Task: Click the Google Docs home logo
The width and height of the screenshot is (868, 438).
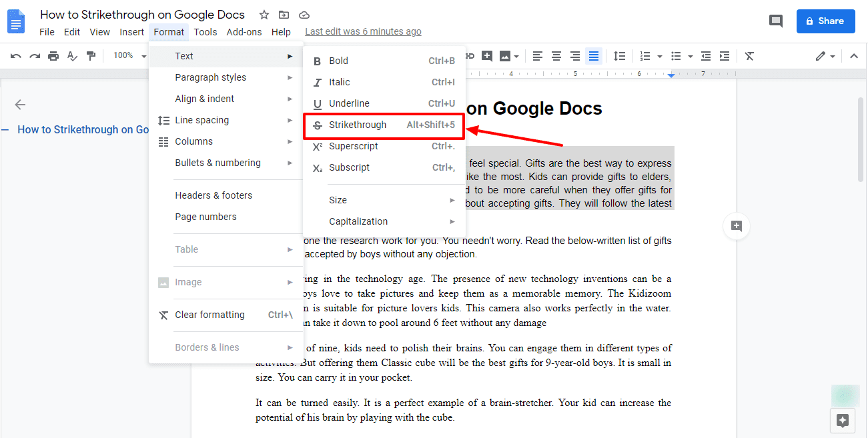Action: click(16, 21)
